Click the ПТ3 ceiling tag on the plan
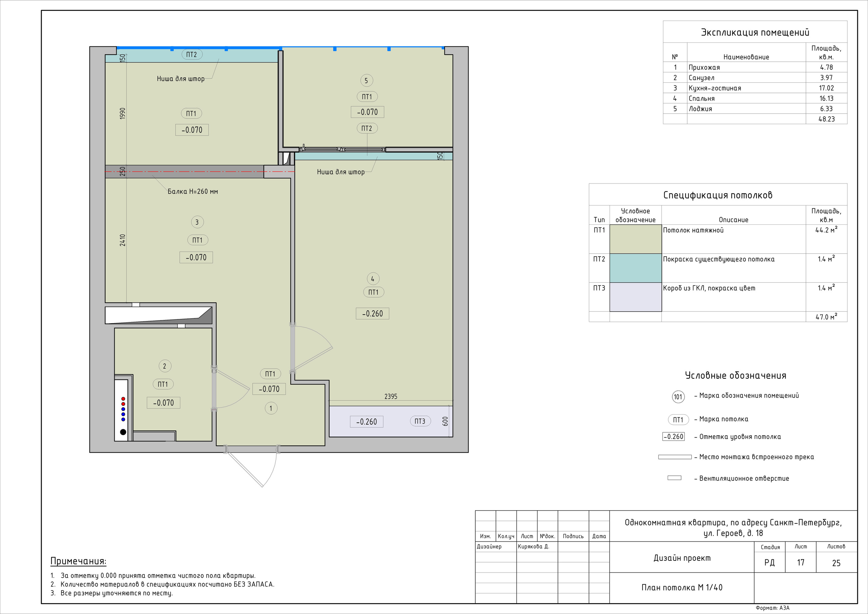The image size is (868, 614). (420, 421)
